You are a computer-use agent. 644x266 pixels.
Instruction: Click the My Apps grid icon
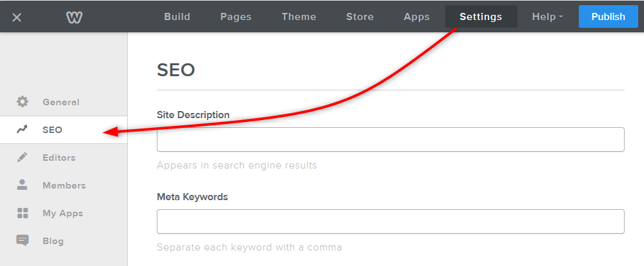pyautogui.click(x=23, y=213)
